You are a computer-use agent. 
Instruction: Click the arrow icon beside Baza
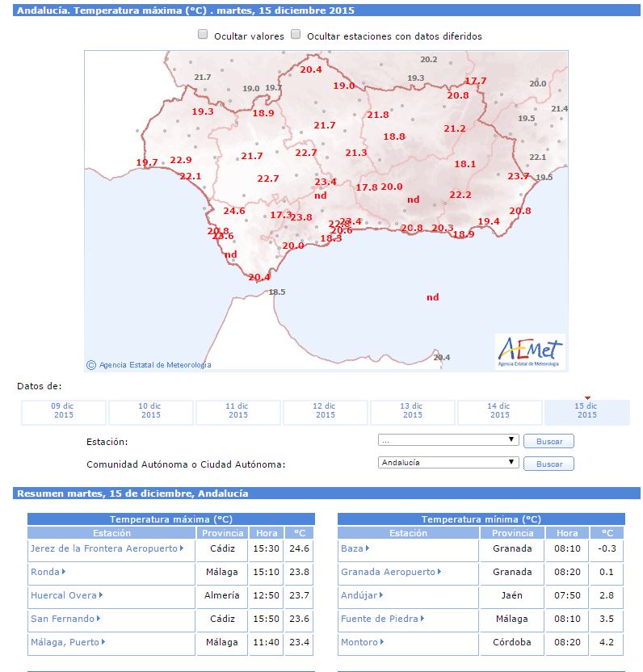368,548
